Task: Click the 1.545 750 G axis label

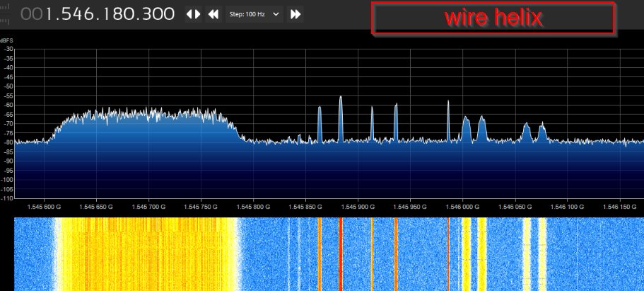Action: (201, 207)
